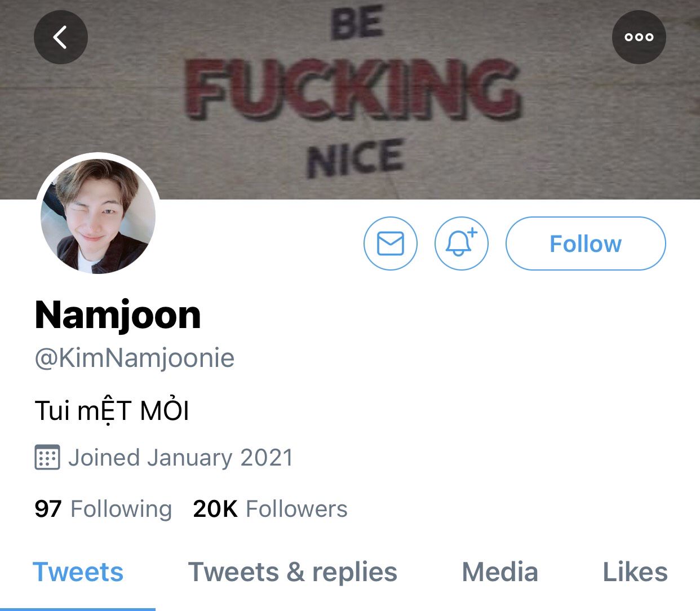Image resolution: width=700 pixels, height=611 pixels.
Task: Switch to the Tweets tab
Action: point(78,572)
